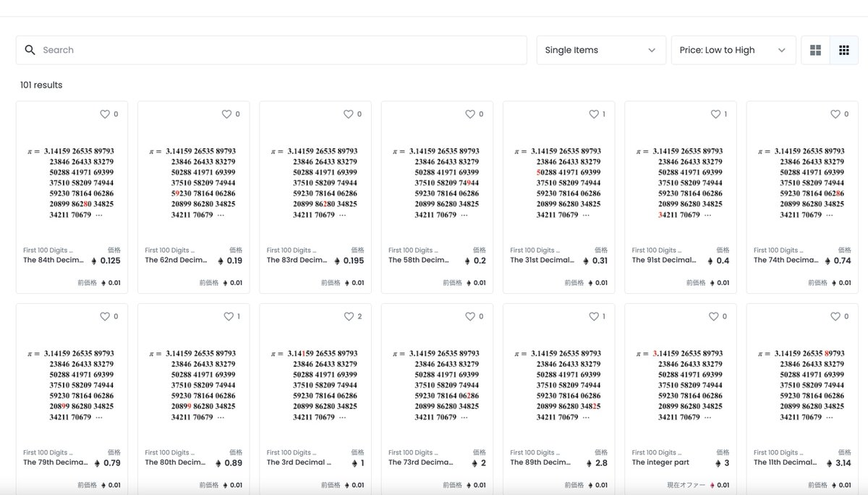
Task: Open the 3rd Decimal pi image
Action: [x=315, y=385]
